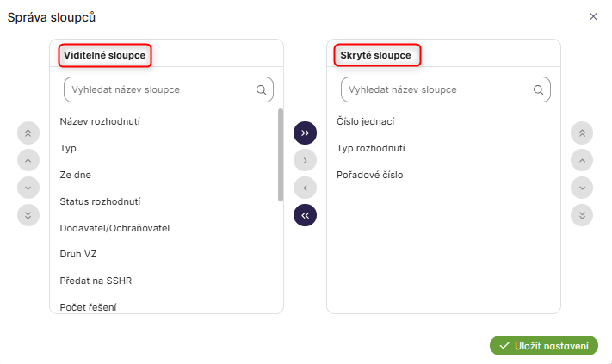Screen dimensions: 612x364
Task: Move hidden column to bottom of list
Action: coord(583,215)
